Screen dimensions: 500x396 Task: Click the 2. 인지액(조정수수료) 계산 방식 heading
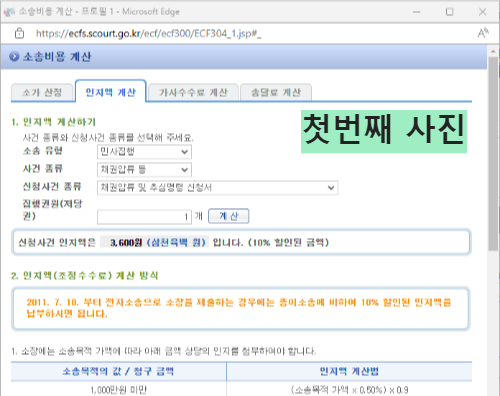pyautogui.click(x=85, y=275)
